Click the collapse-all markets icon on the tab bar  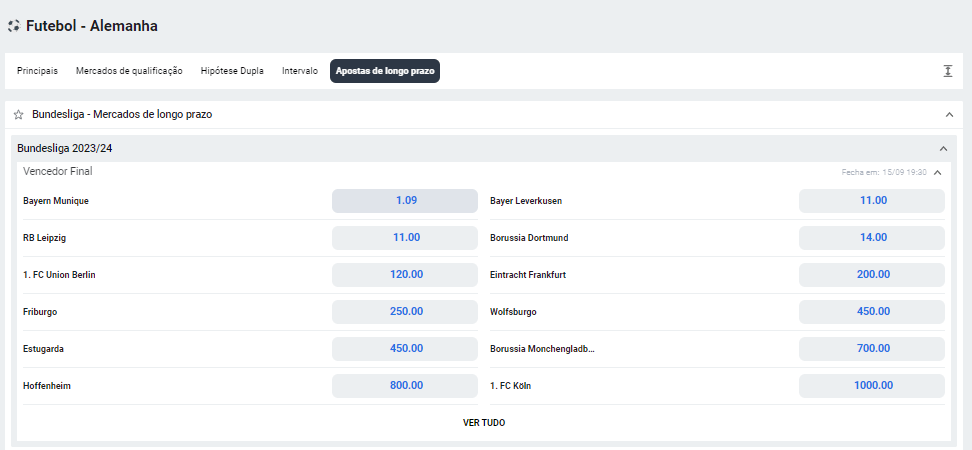click(947, 71)
